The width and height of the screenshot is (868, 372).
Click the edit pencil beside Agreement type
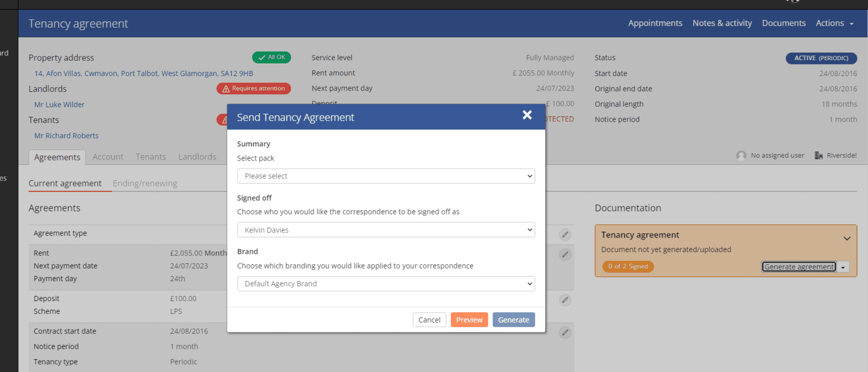pos(565,235)
